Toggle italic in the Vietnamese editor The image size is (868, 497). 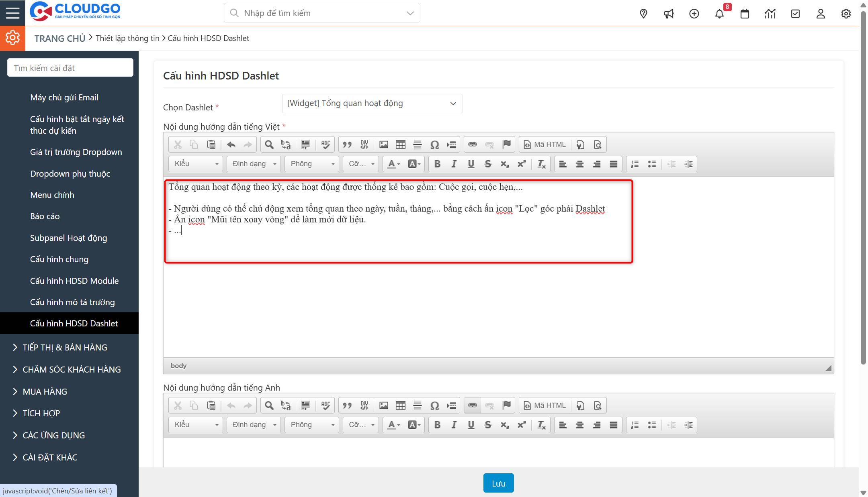454,164
